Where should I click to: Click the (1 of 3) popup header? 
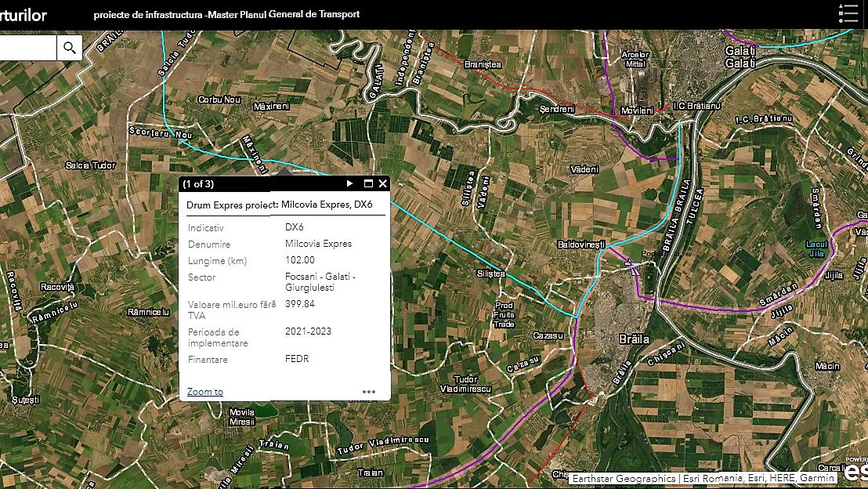click(198, 184)
